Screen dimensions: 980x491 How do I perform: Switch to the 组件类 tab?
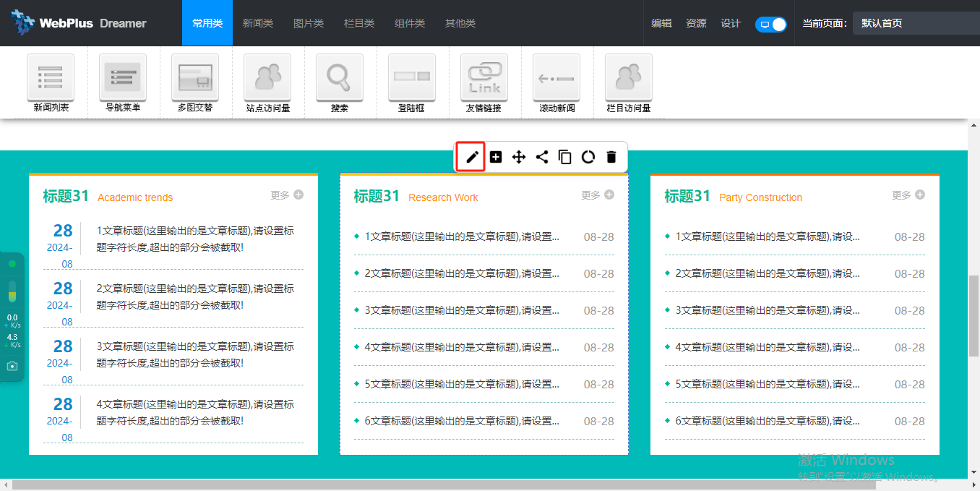[x=410, y=23]
